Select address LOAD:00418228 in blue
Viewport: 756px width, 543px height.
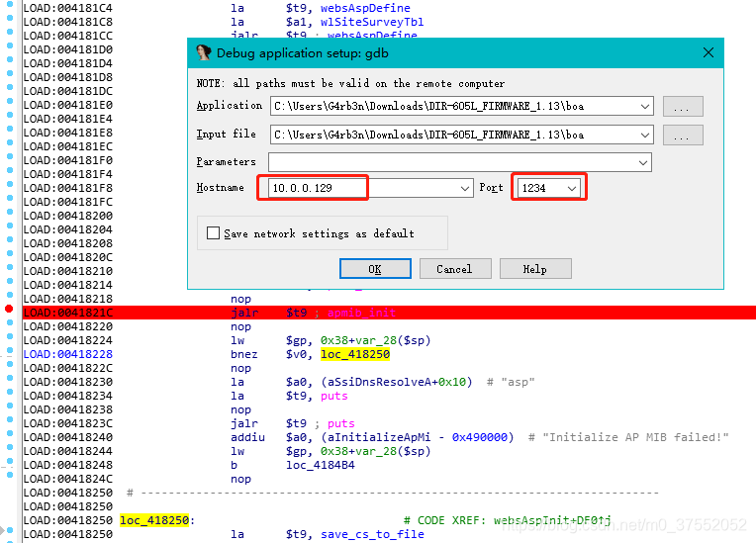(x=68, y=355)
